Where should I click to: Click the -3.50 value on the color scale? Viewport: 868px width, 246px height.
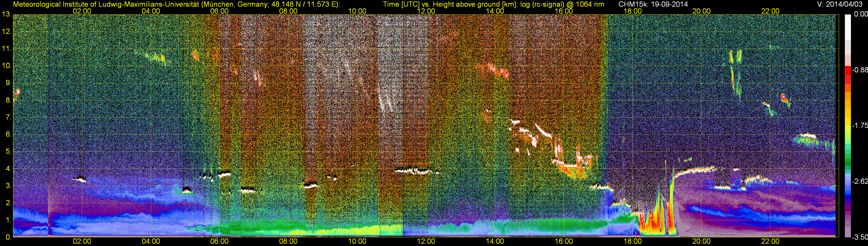860,237
